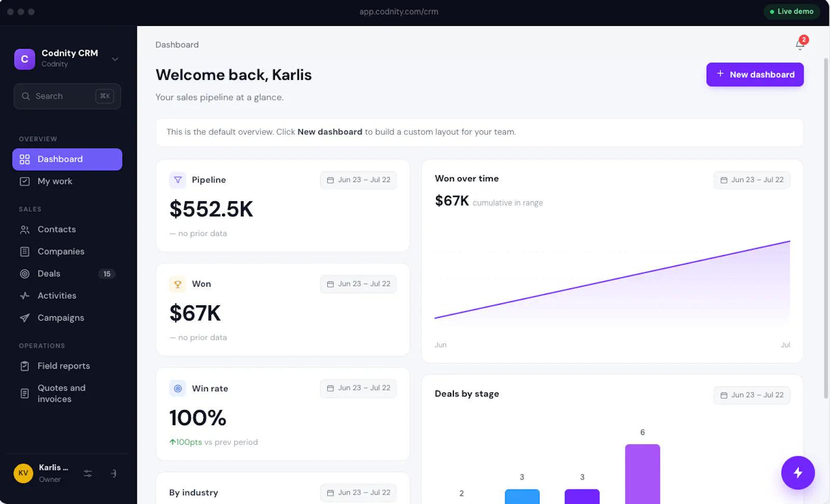Click the Welcome back, Karlis heading
Screen dimensions: 830x504
tap(233, 75)
